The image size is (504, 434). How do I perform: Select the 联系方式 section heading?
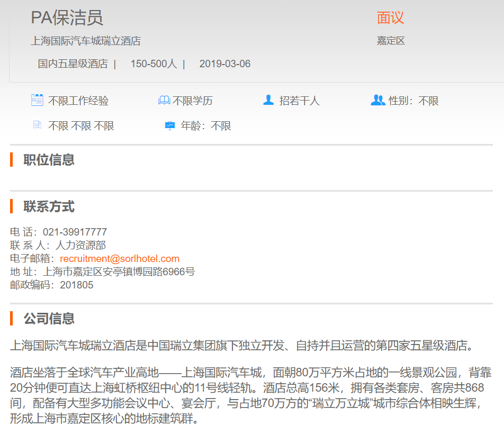49,207
